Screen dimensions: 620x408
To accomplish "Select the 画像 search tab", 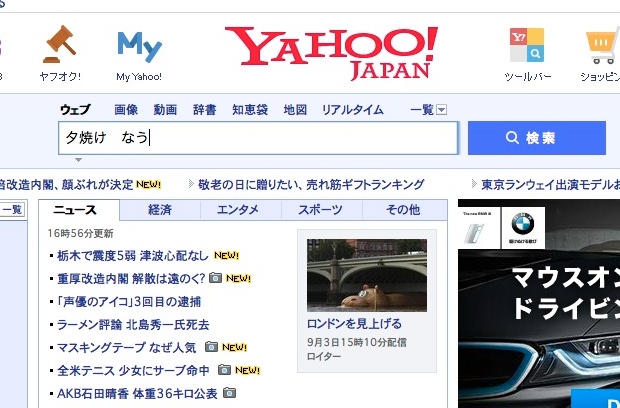I will pyautogui.click(x=126, y=110).
